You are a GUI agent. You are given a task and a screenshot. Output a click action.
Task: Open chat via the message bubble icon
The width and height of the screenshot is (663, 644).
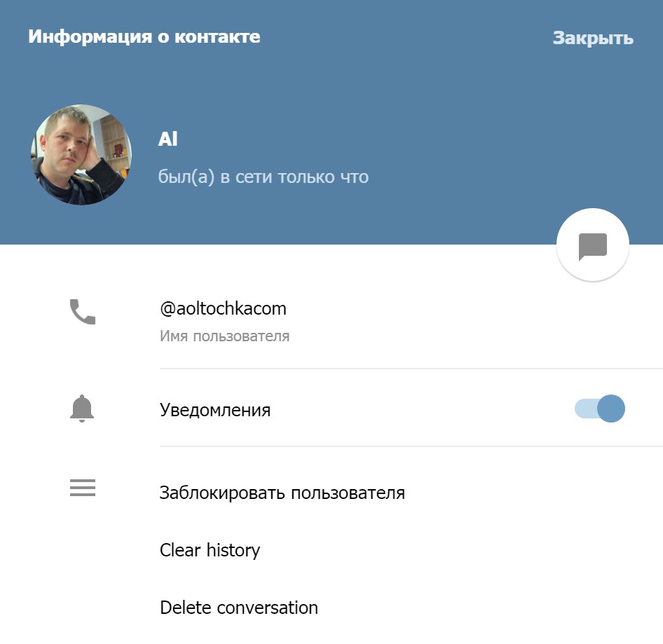pos(592,246)
